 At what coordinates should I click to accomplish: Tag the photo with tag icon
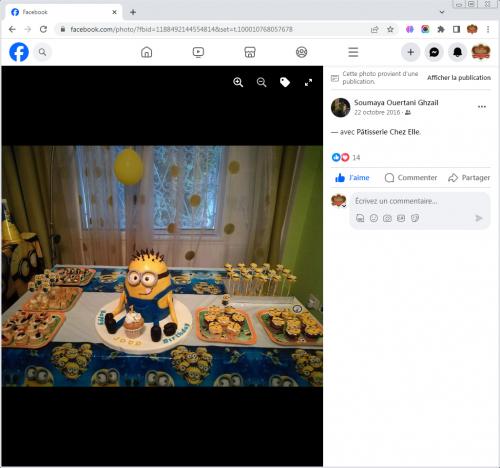285,82
